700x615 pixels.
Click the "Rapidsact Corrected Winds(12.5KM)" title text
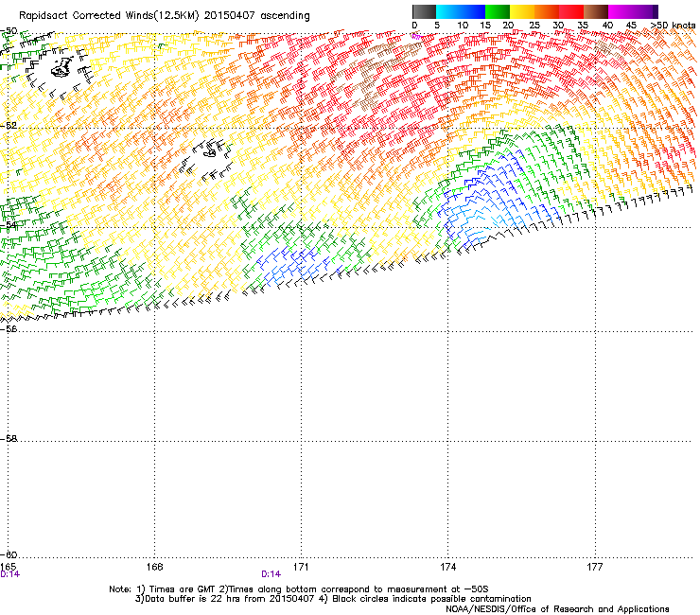[109, 16]
